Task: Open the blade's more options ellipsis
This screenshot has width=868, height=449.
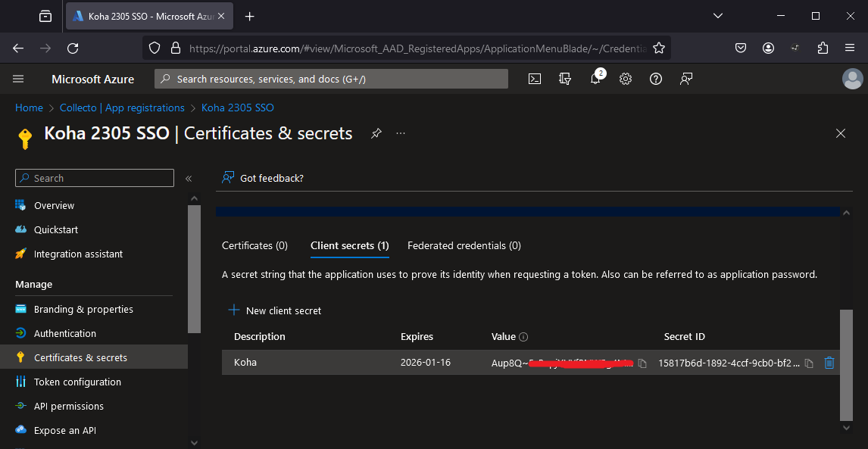Action: (401, 133)
